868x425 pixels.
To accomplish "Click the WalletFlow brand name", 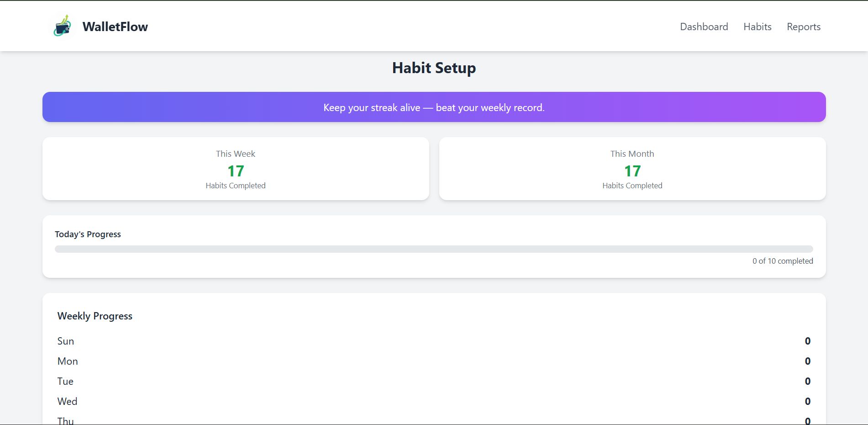I will (115, 27).
